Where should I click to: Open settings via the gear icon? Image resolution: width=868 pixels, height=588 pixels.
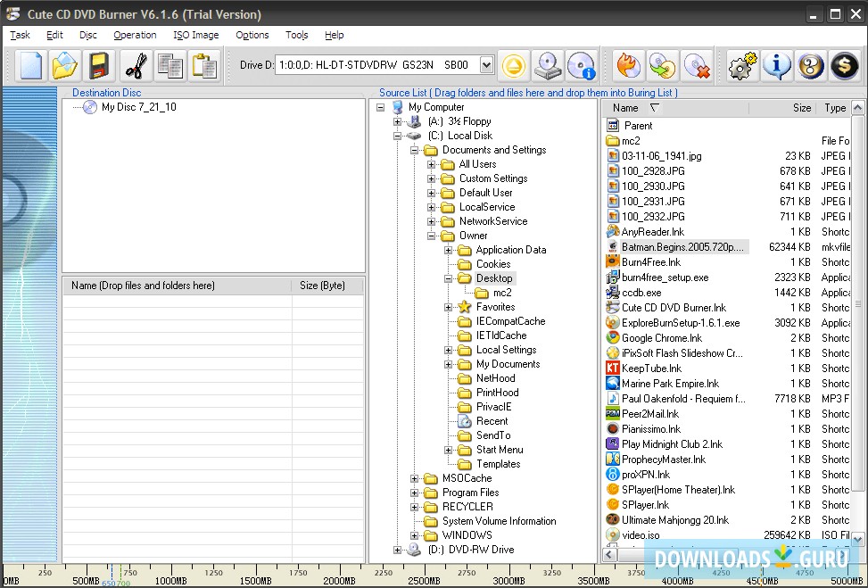[742, 66]
